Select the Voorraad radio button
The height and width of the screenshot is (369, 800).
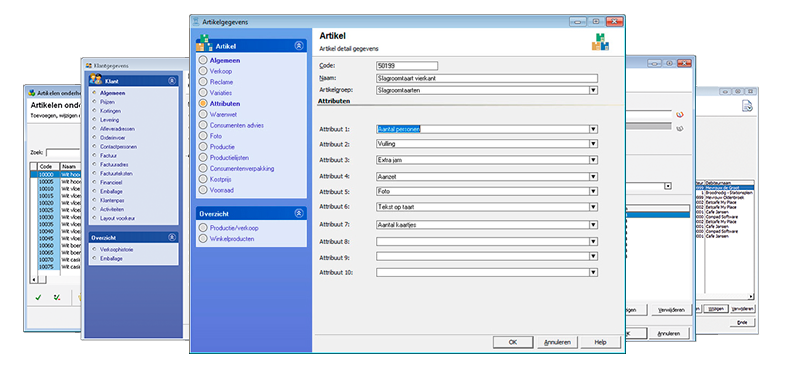[x=204, y=190]
